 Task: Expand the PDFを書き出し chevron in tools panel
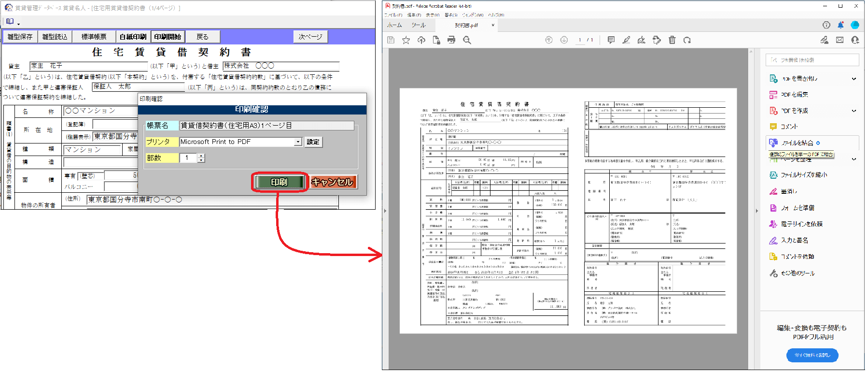point(854,79)
